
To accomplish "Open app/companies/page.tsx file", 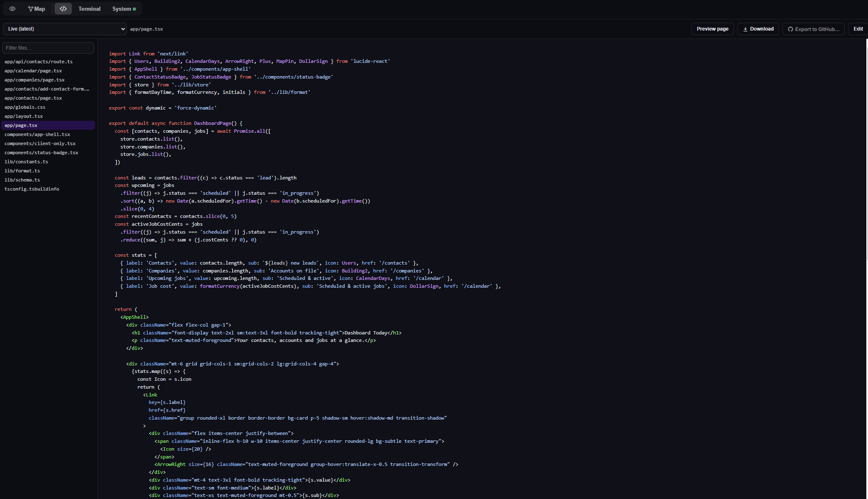I will tap(48, 80).
